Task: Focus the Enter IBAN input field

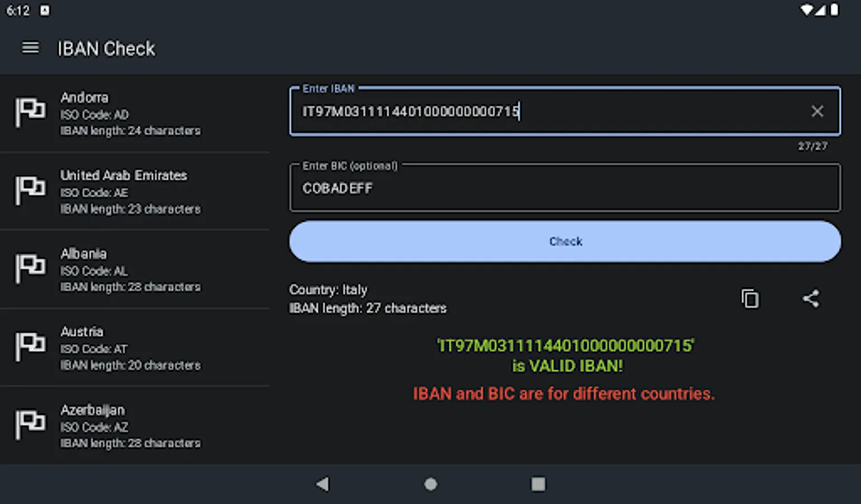Action: (565, 111)
